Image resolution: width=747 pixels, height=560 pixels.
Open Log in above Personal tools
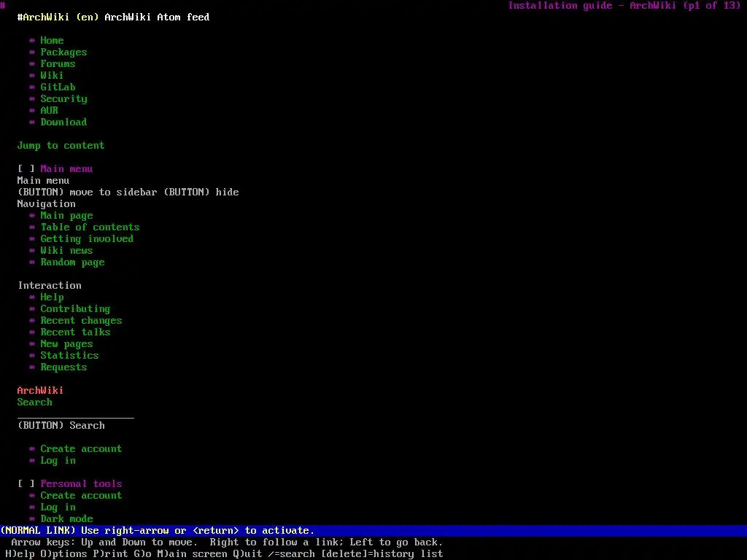pyautogui.click(x=58, y=461)
